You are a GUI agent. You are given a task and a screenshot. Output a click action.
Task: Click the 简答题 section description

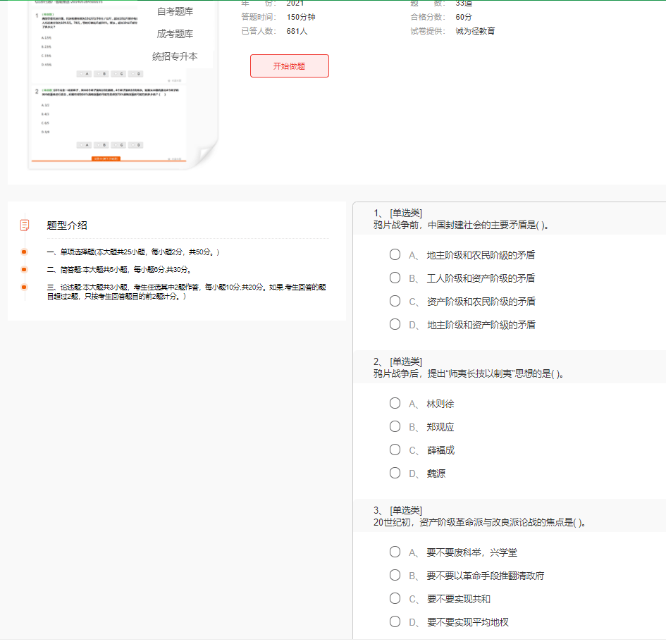[119, 270]
